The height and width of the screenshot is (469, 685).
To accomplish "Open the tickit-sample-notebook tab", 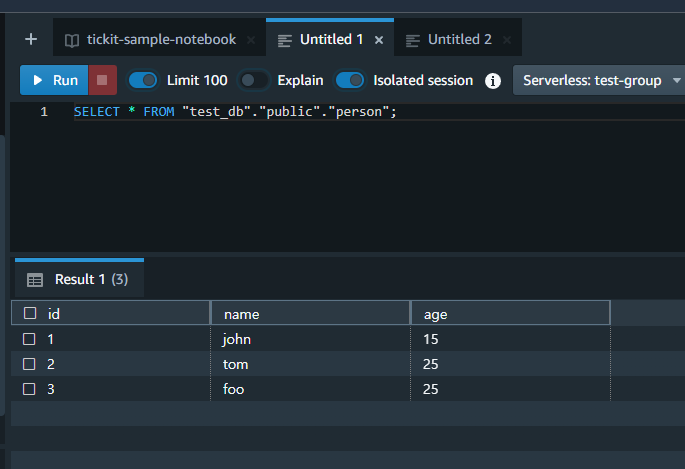I will point(161,40).
